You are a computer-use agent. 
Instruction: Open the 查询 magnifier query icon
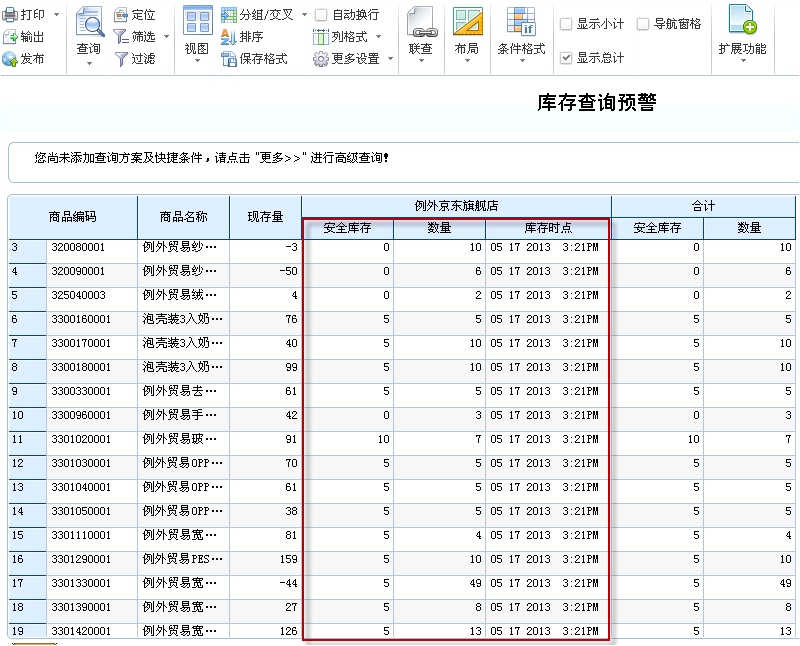click(89, 22)
